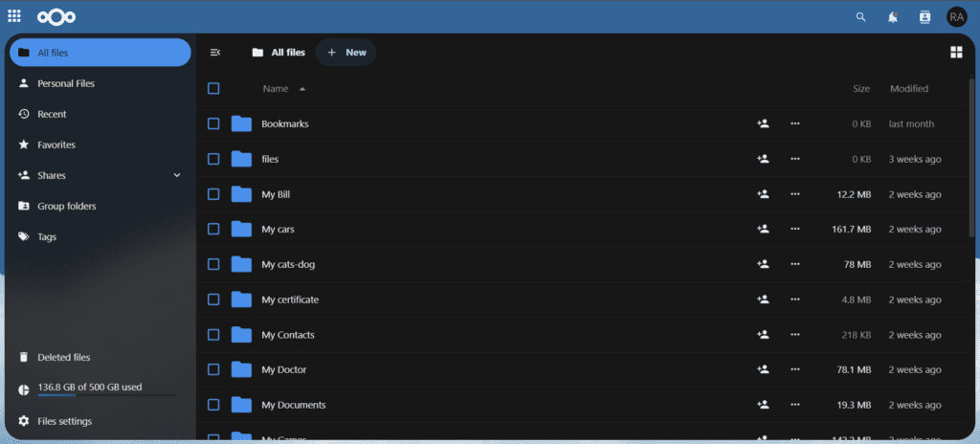
Task: Tick the My certificate checkbox
Action: [x=213, y=300]
